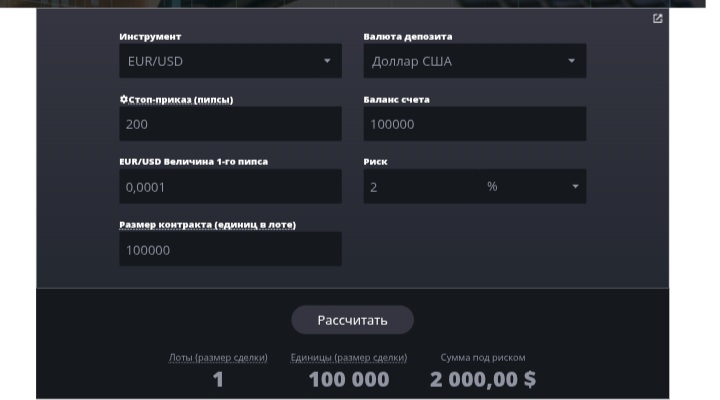720x400 pixels.
Task: Click the Рассчитать button
Action: 352,320
